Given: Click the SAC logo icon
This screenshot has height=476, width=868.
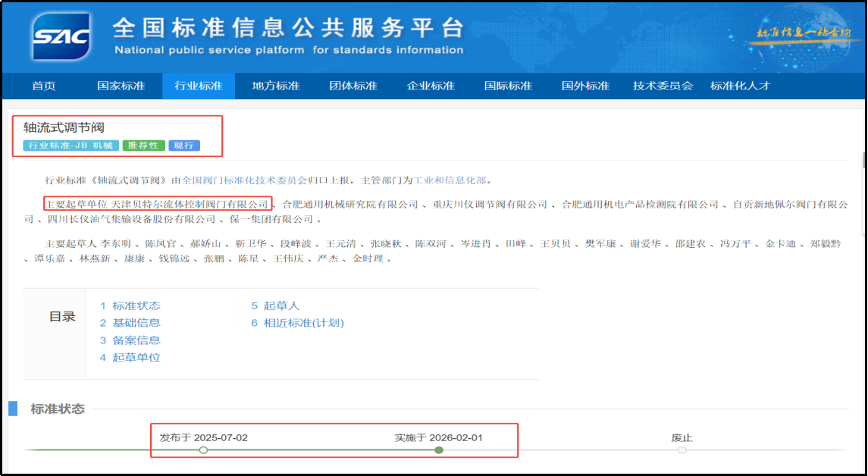Looking at the screenshot, I should (x=61, y=36).
